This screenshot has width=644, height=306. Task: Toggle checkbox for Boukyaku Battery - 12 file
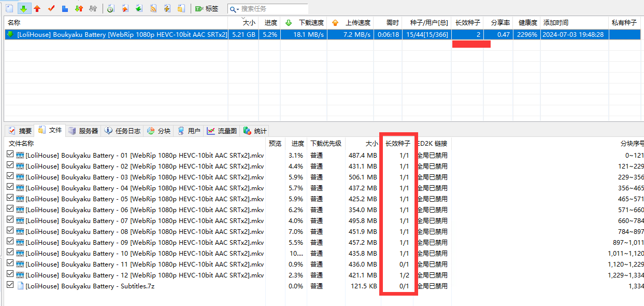pos(10,275)
